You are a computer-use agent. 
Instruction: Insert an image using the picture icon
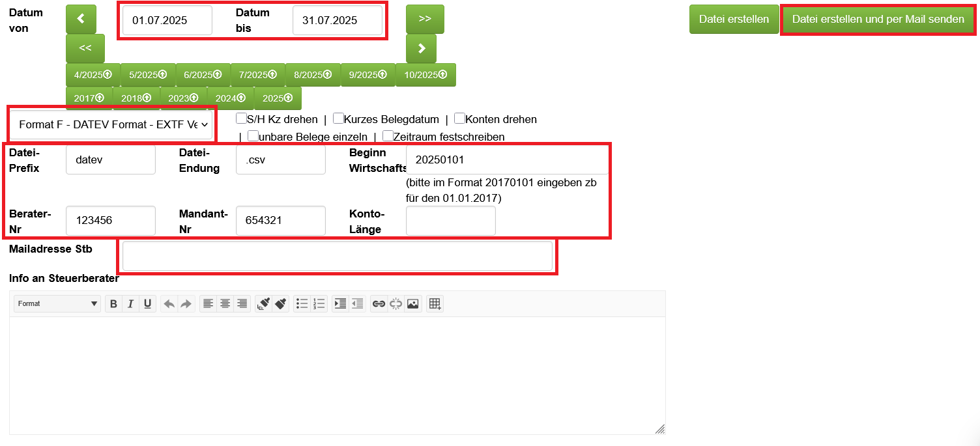pos(412,303)
